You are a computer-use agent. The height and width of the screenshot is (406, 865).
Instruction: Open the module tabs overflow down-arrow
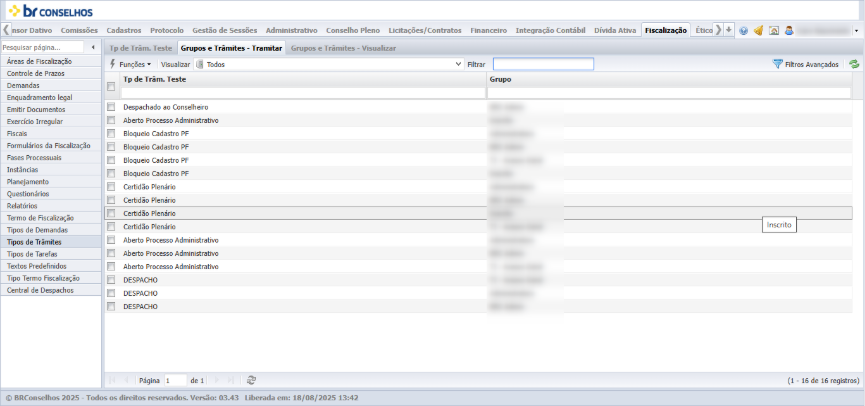(729, 30)
